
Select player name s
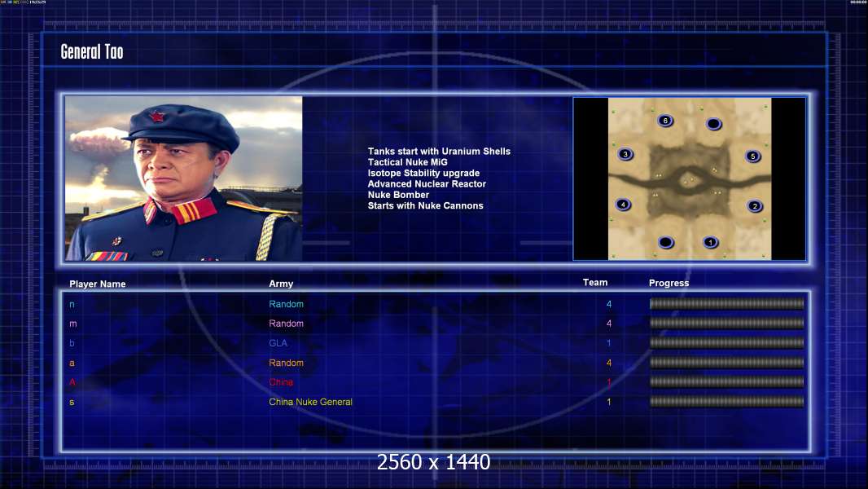pos(72,402)
